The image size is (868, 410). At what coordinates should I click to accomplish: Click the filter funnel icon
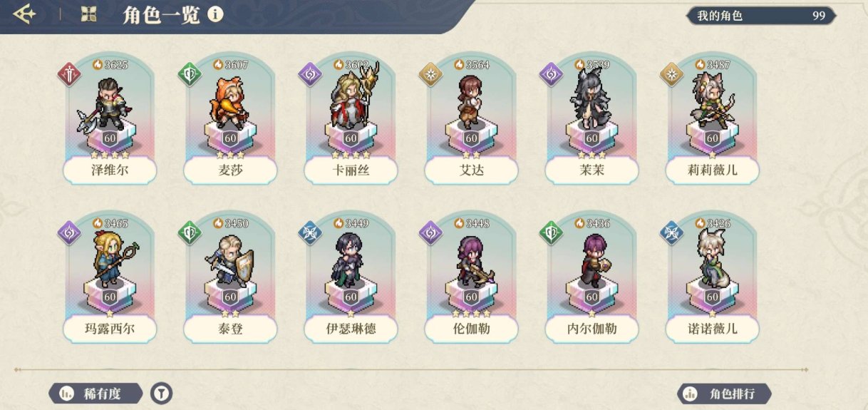click(162, 393)
